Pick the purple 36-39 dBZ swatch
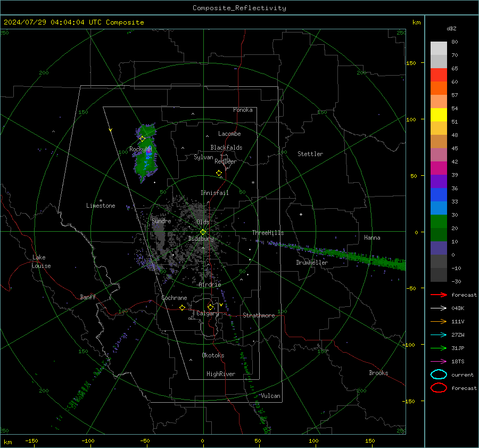 [x=439, y=181]
